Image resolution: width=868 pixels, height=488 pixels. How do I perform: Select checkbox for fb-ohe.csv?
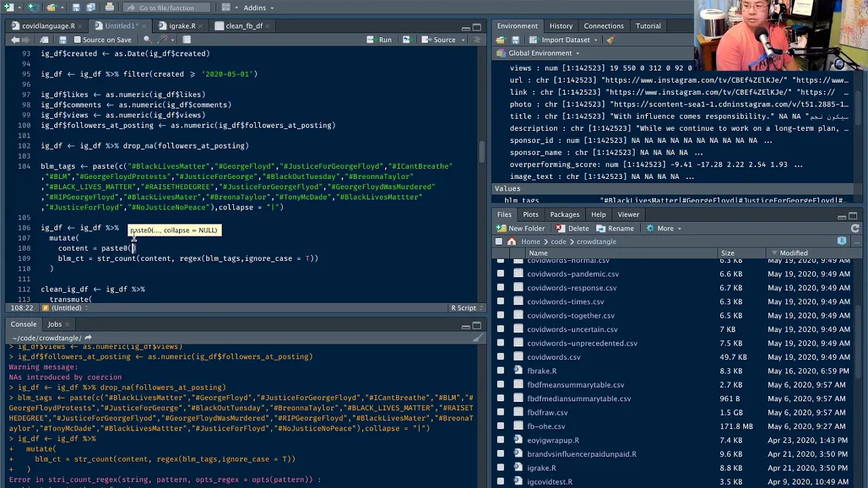(500, 426)
